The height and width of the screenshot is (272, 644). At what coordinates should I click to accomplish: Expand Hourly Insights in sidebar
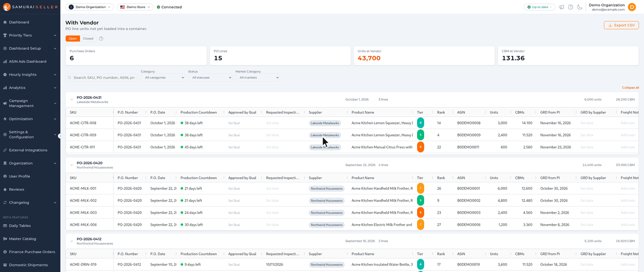pyautogui.click(x=30, y=75)
